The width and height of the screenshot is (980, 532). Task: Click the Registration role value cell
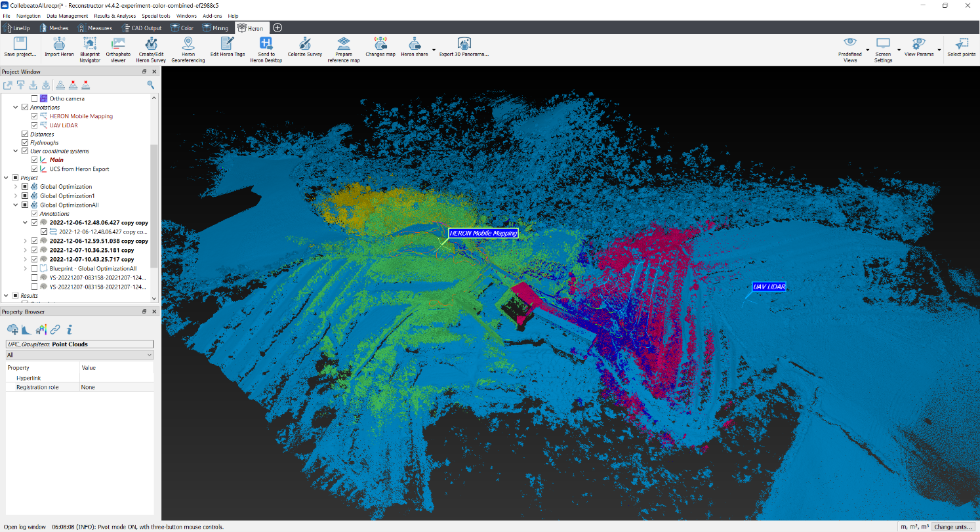click(116, 387)
